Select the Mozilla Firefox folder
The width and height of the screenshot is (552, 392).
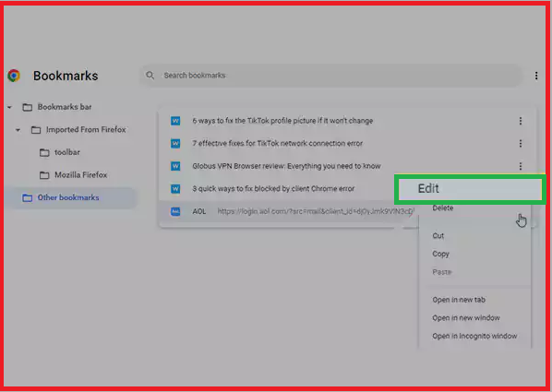73,175
